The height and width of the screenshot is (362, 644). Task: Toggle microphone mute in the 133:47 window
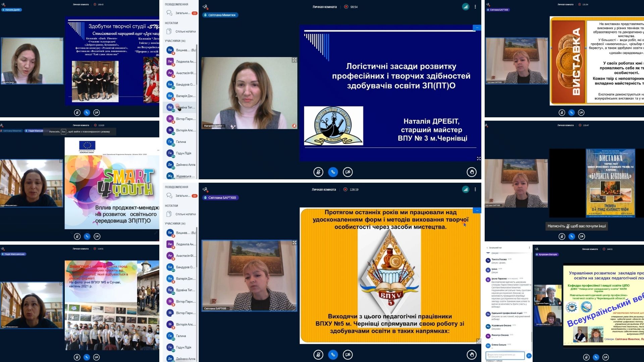tap(562, 236)
